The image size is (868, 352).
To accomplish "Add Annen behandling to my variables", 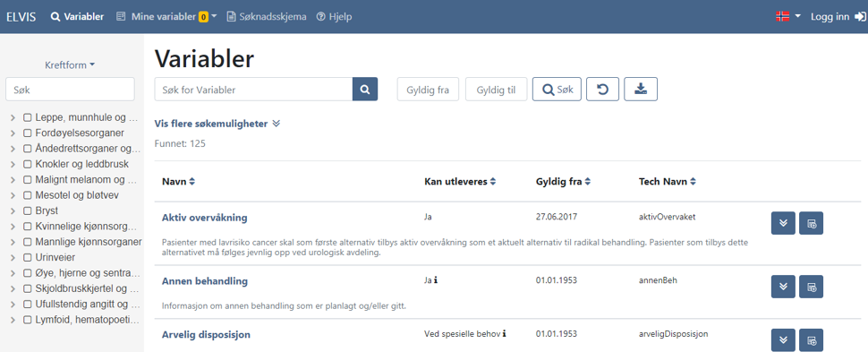I will tap(811, 287).
